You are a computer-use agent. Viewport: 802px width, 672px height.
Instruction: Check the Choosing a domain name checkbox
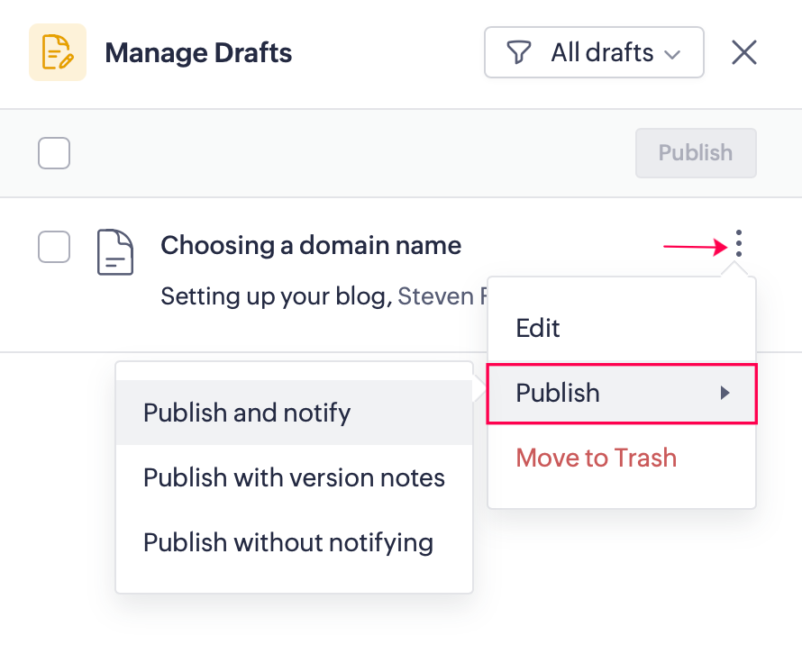pyautogui.click(x=54, y=247)
